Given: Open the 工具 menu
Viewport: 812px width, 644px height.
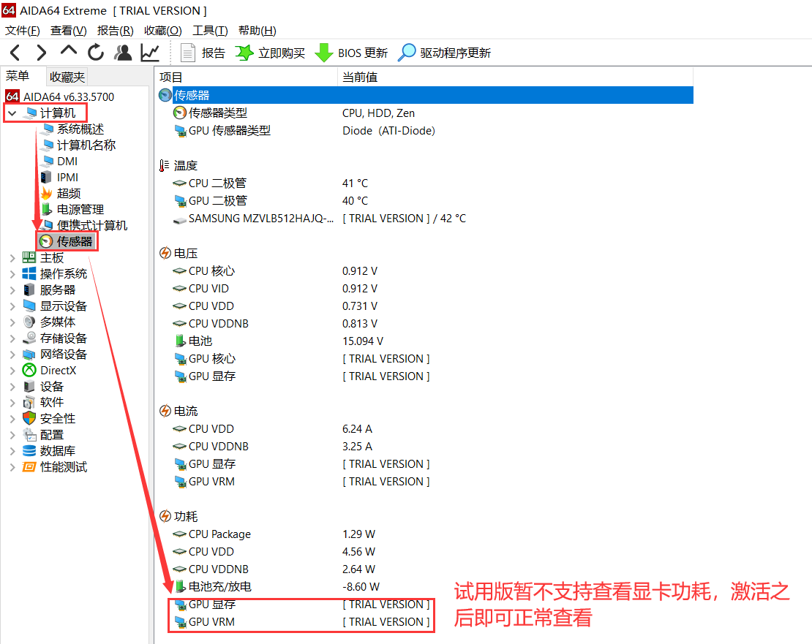Looking at the screenshot, I should (x=210, y=30).
